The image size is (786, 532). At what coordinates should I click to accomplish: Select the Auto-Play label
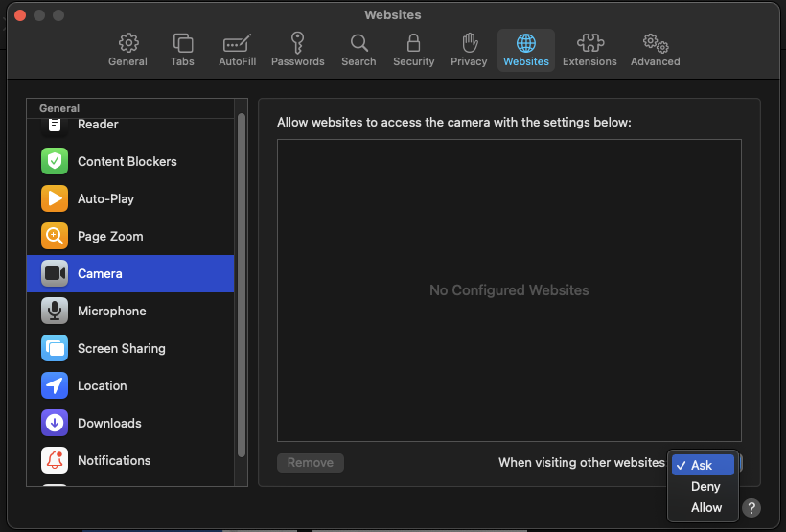pyautogui.click(x=105, y=199)
